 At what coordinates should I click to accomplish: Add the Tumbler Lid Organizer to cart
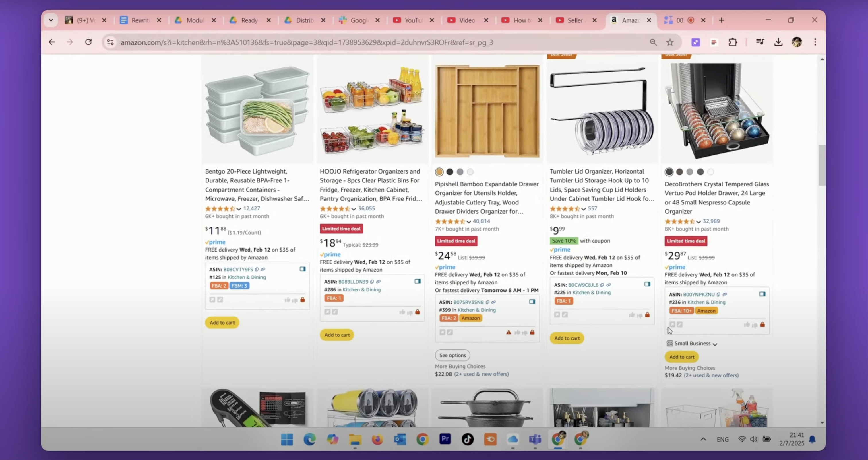point(567,338)
